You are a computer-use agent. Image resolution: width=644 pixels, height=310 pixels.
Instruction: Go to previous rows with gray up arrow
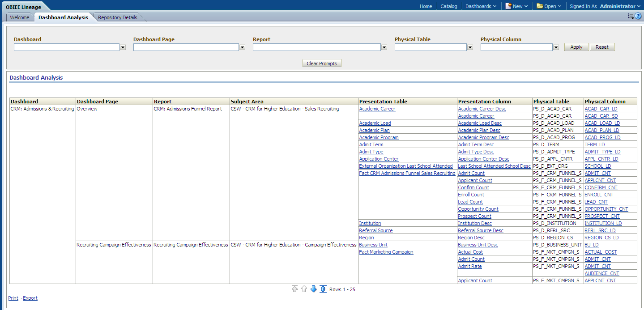pos(304,289)
